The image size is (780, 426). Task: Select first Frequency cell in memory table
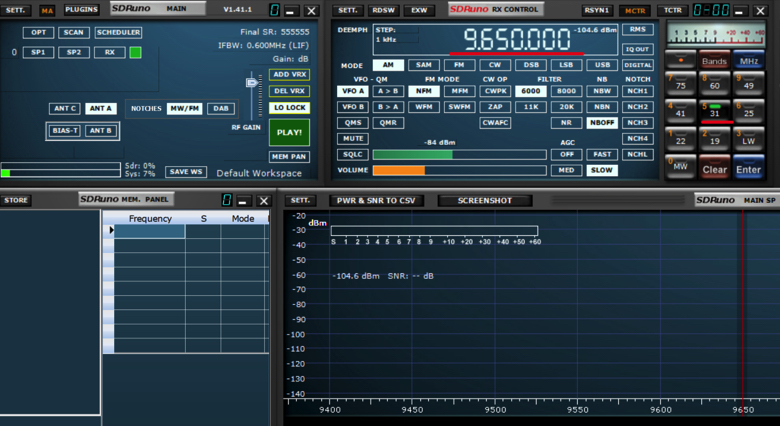[x=150, y=231]
